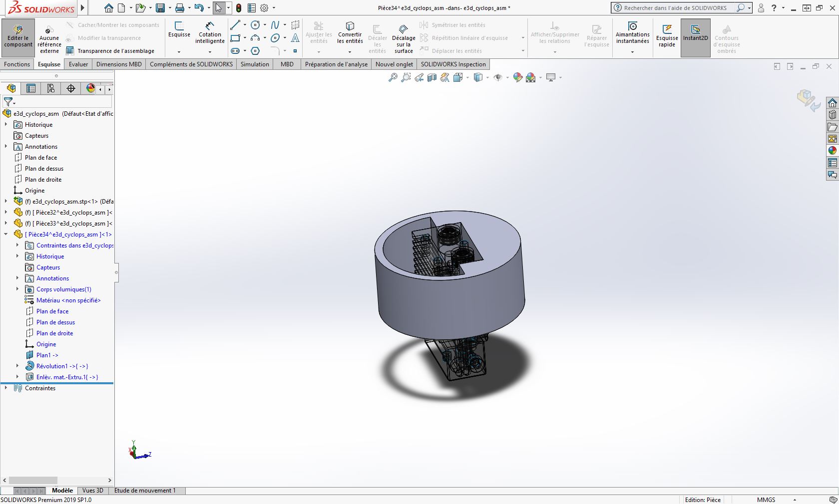Switch to the Fonctions tab
839x504 pixels.
pos(17,64)
